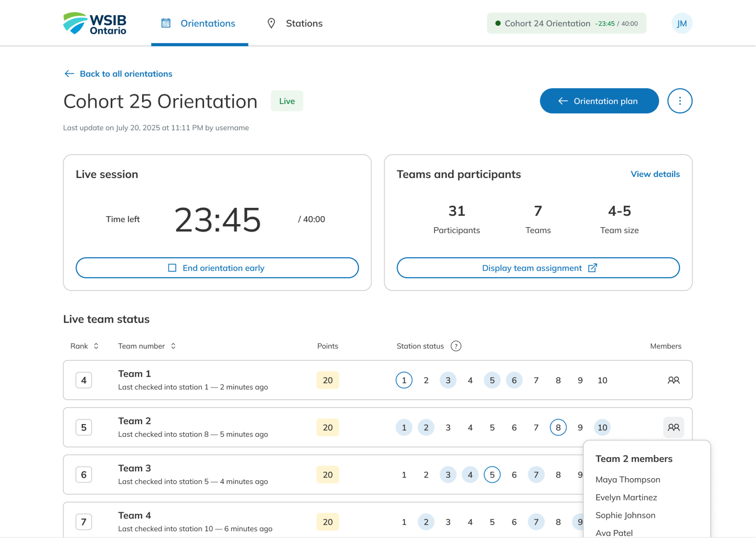The width and height of the screenshot is (756, 538).
Task: Click Cohort 24 Orientation live status pill
Action: [x=566, y=24]
